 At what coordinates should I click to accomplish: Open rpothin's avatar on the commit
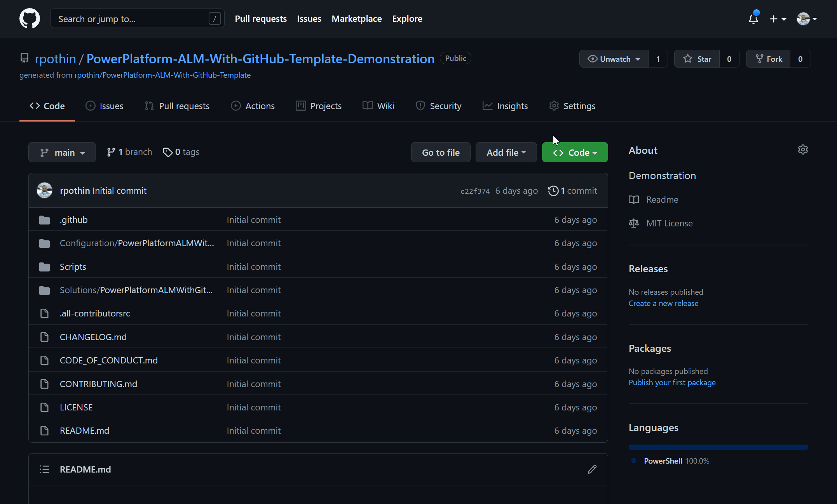click(x=44, y=190)
